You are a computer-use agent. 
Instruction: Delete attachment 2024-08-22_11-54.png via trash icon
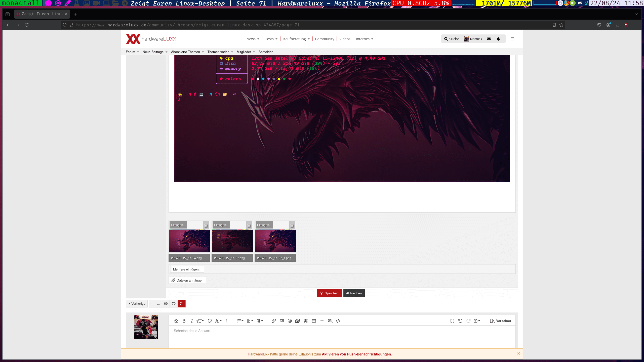(206, 225)
